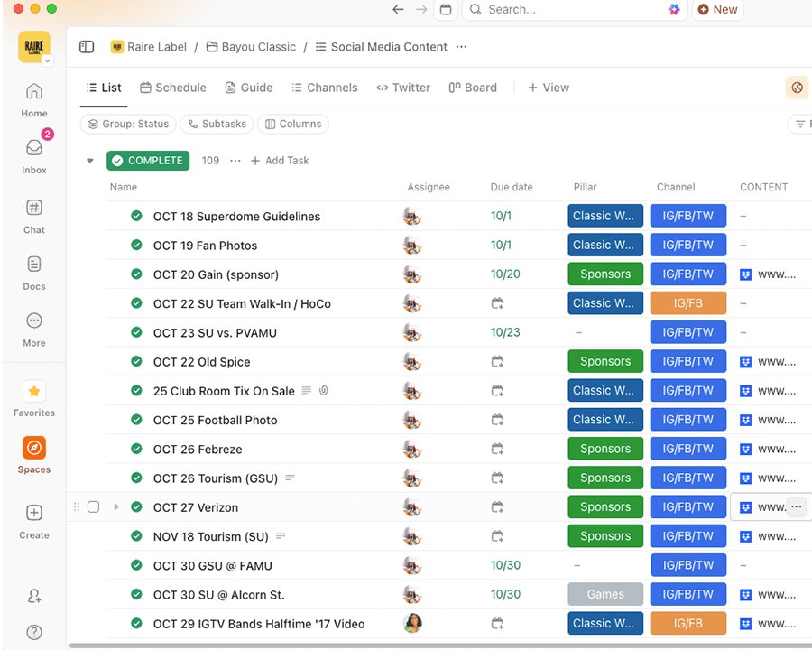812x650 pixels.
Task: Open assignee avatar for OCT 29 IGTV Bands
Action: tap(412, 623)
